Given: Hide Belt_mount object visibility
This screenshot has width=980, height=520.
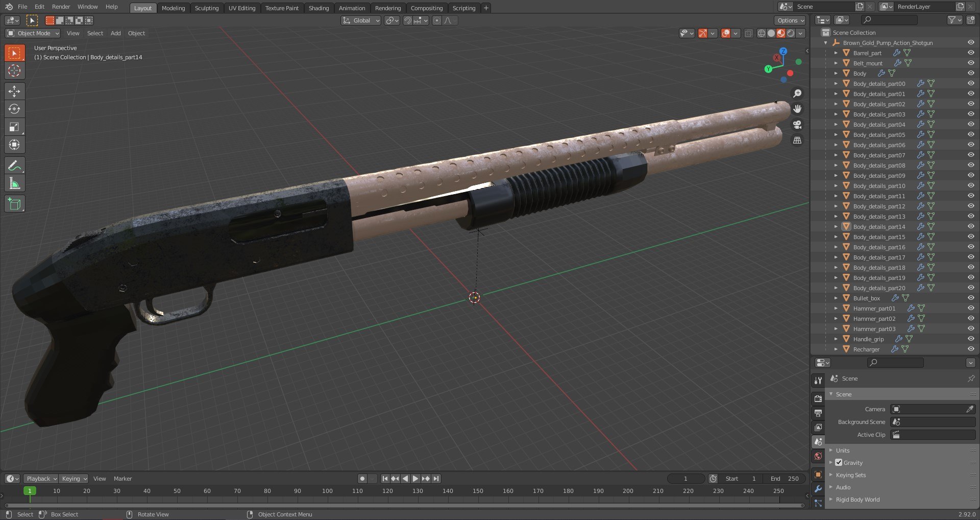Looking at the screenshot, I should tap(971, 63).
